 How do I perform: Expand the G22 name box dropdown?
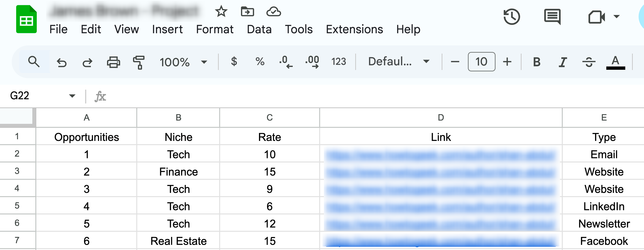72,96
